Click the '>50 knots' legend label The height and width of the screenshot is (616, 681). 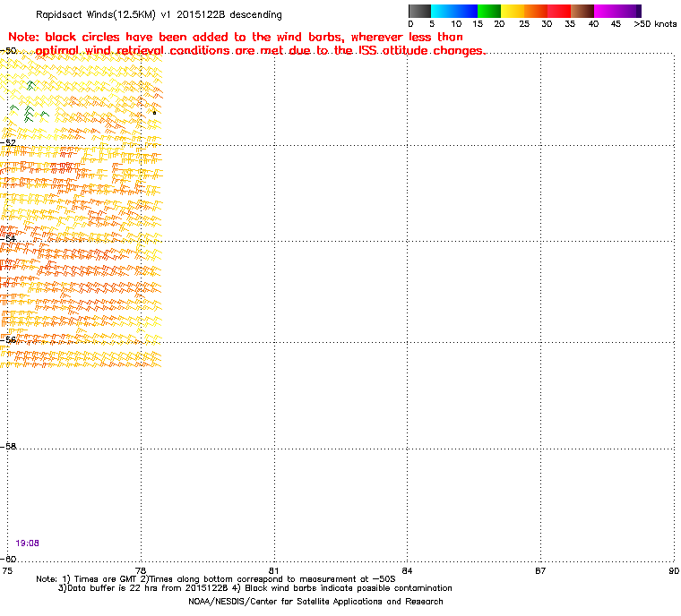[x=655, y=24]
